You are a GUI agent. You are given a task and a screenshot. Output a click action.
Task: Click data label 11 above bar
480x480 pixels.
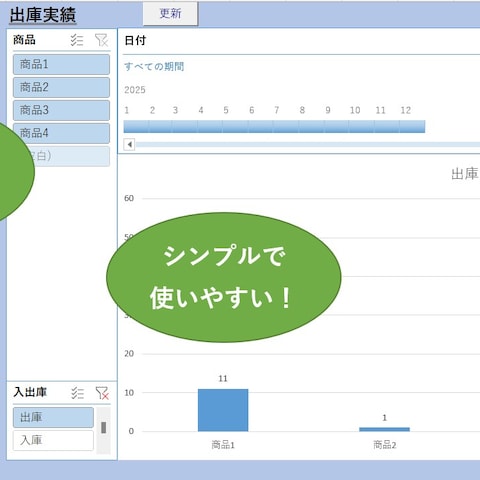[x=223, y=379]
